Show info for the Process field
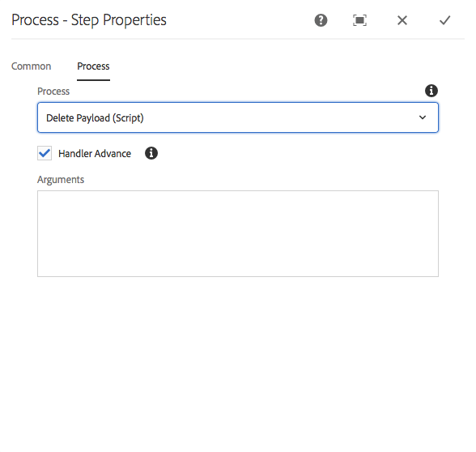 [x=431, y=91]
